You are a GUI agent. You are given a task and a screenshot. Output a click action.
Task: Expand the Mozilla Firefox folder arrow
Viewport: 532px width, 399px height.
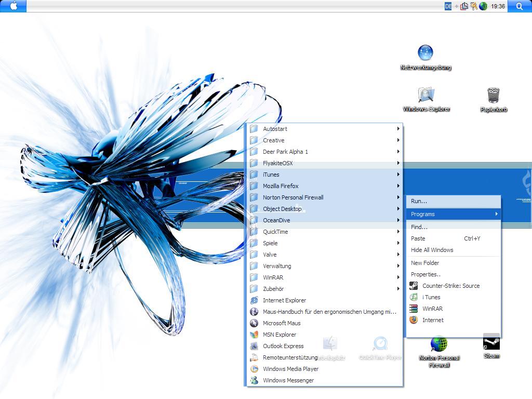click(x=398, y=186)
